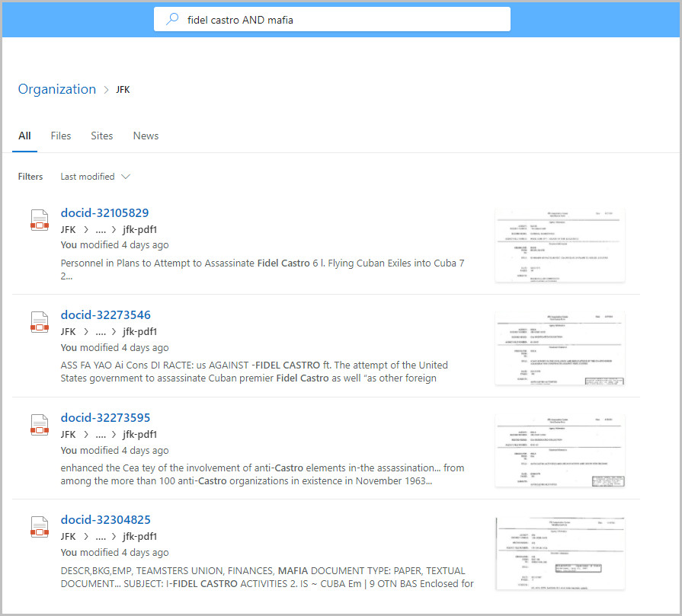Go to Organization in the breadcrumb
Image resolution: width=682 pixels, height=616 pixels.
57,89
